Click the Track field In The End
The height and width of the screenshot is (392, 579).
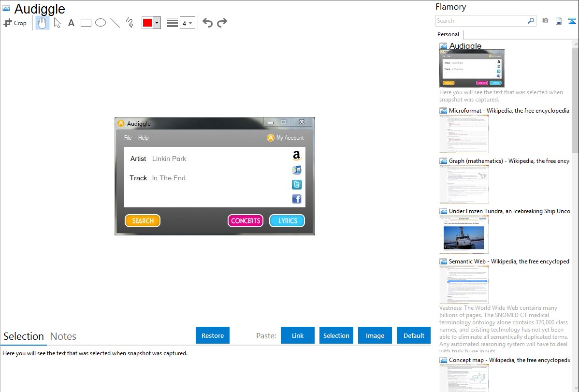(x=169, y=178)
